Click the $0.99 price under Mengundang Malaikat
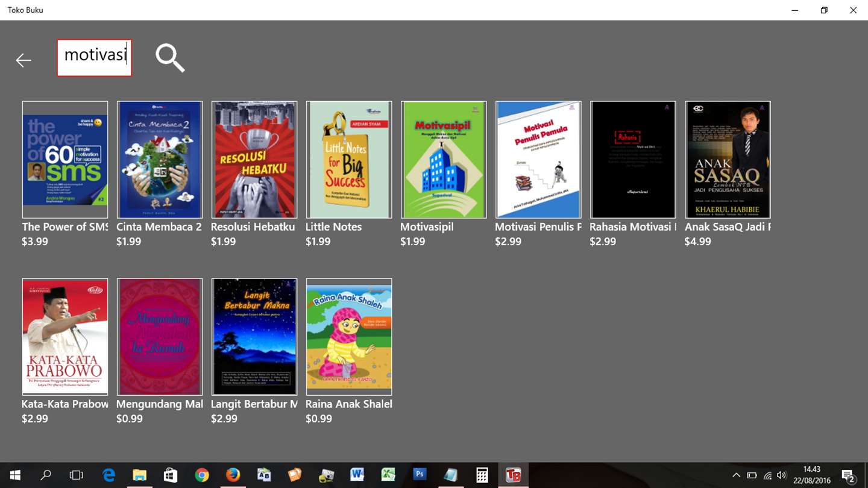This screenshot has width=868, height=488. 130,419
